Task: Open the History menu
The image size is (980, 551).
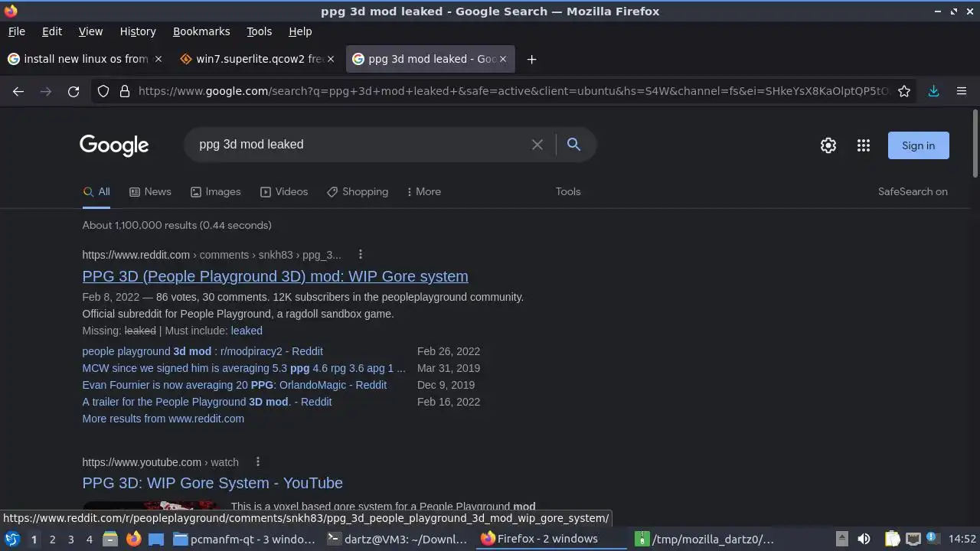Action: point(138,31)
